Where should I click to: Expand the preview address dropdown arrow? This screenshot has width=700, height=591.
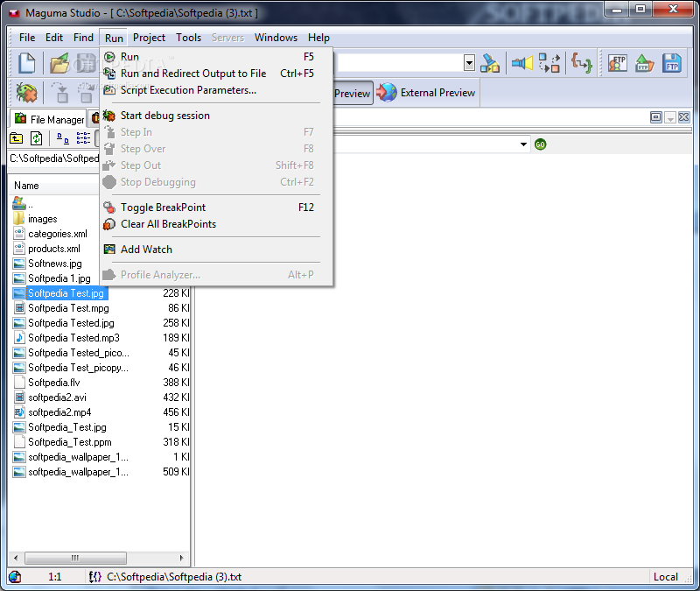[523, 144]
